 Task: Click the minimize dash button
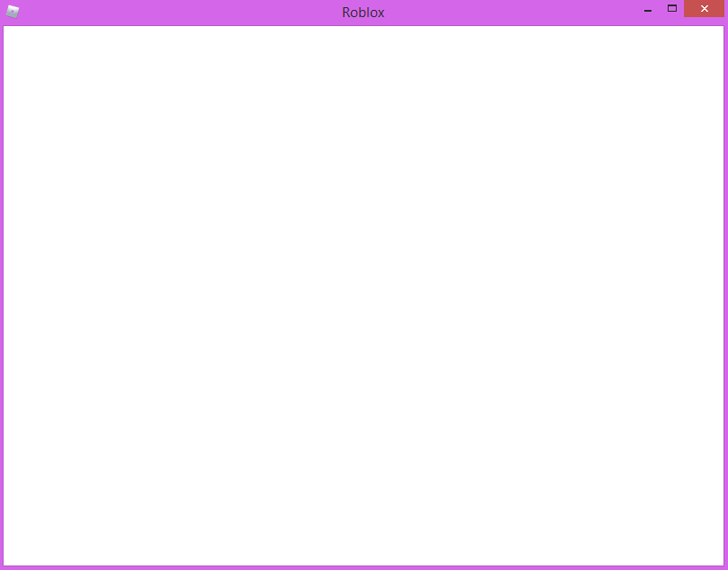646,8
